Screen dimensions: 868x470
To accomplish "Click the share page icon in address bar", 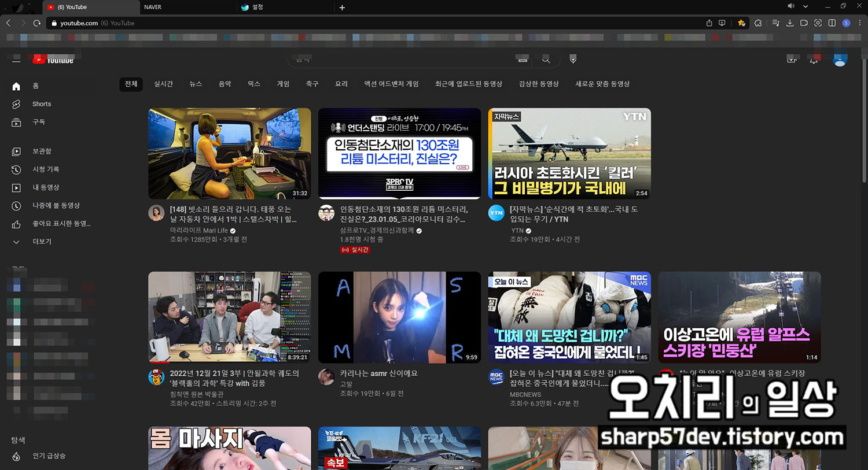I will pos(709,23).
